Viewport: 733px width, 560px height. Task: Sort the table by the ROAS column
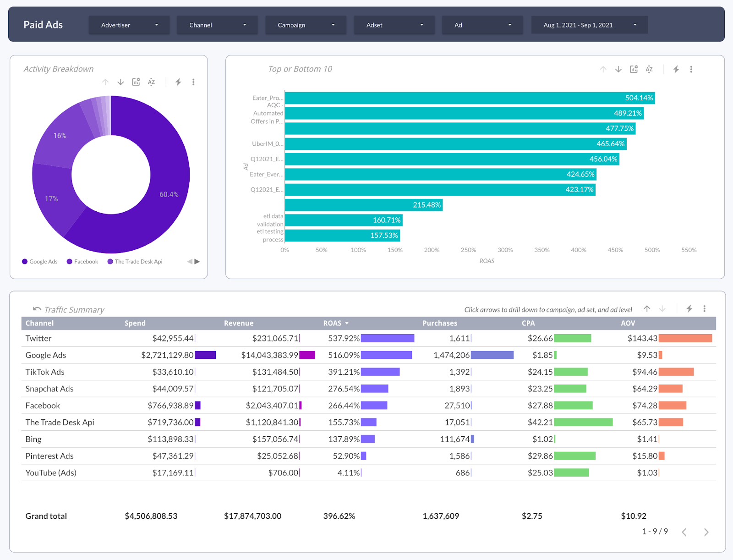coord(336,323)
